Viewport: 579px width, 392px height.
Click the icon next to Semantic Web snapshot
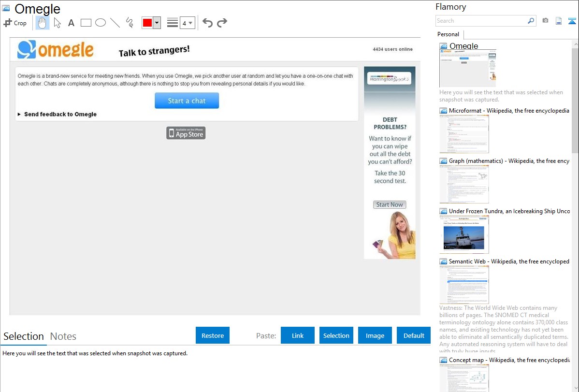tap(444, 261)
